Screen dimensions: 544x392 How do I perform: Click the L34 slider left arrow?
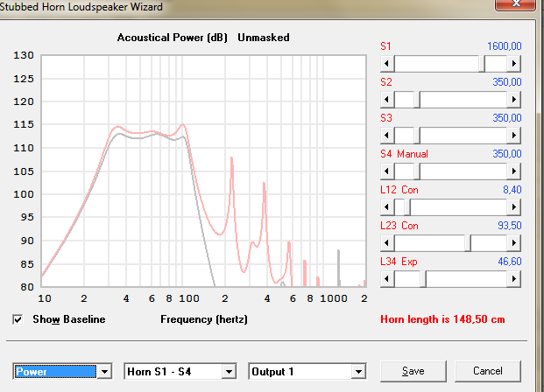click(387, 279)
